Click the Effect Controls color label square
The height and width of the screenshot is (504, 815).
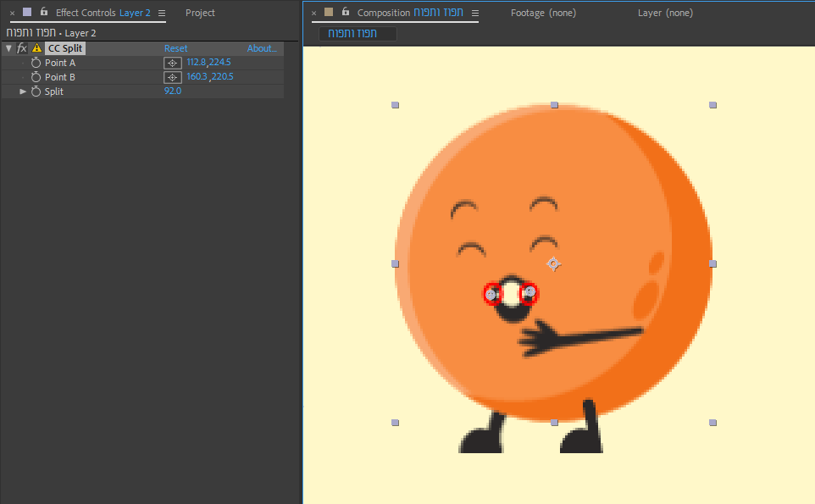[27, 11]
